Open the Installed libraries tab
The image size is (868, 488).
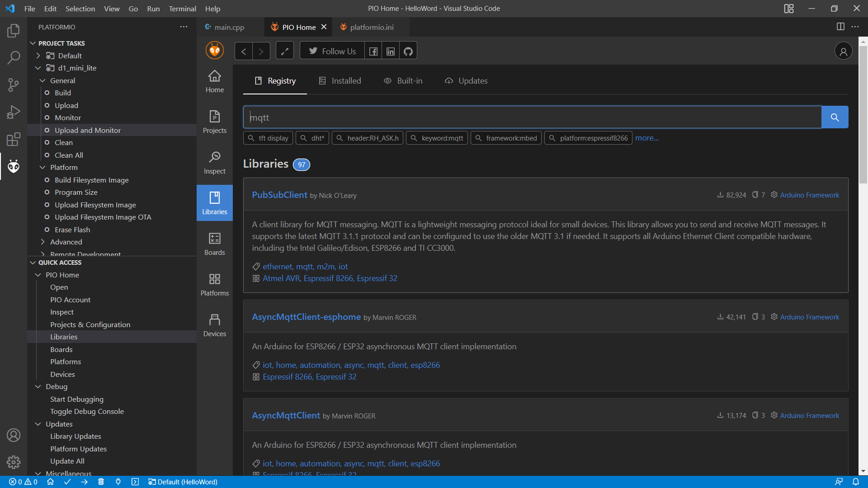340,81
